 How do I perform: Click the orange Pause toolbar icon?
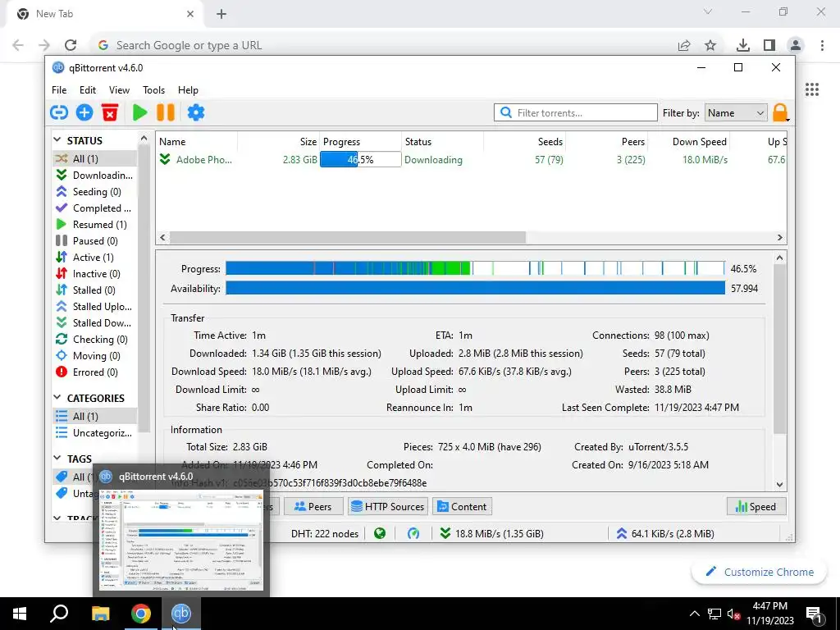click(166, 112)
